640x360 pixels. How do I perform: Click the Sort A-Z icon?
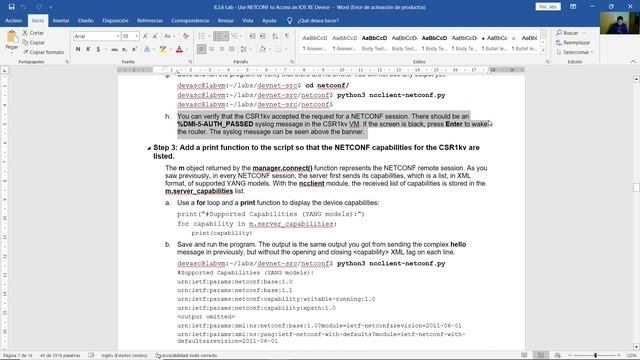[x=275, y=36]
